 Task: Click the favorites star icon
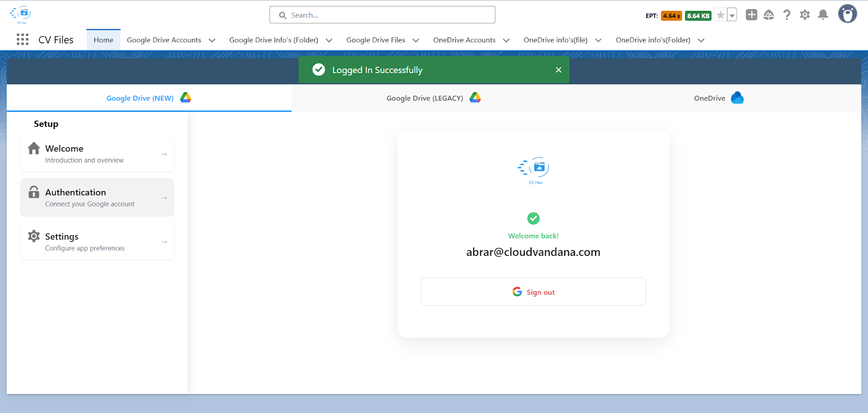tap(720, 15)
